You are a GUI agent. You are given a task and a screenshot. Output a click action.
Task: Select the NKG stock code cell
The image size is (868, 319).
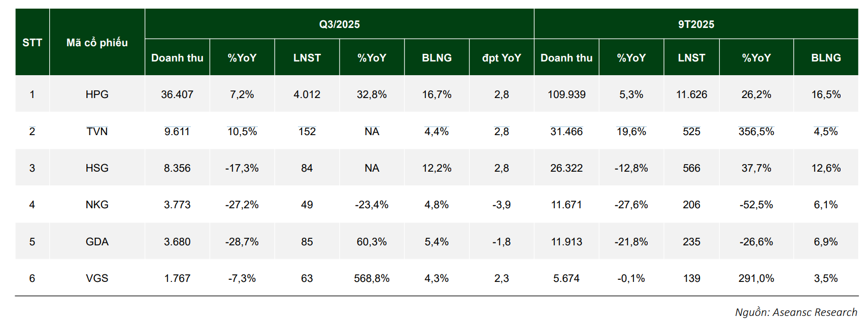(97, 205)
